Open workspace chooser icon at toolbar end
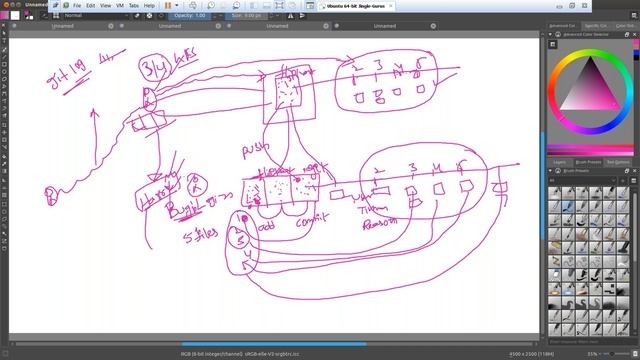 (x=634, y=16)
